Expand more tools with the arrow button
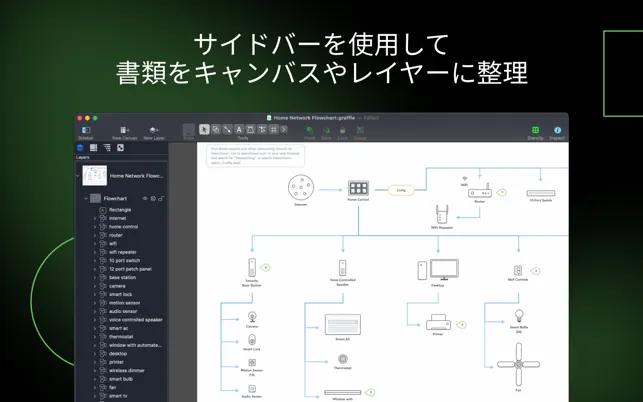This screenshot has height=402, width=643. (284, 130)
